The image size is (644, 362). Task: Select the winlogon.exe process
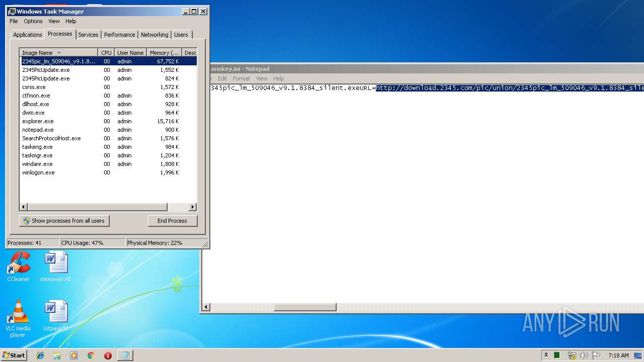click(x=108, y=172)
